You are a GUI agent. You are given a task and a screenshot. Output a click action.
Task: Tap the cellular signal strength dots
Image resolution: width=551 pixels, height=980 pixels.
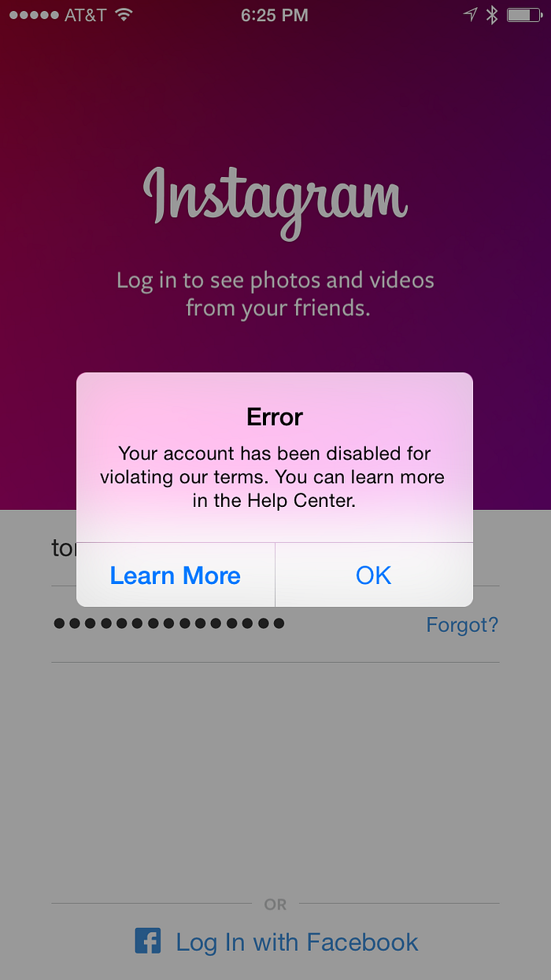(x=31, y=15)
